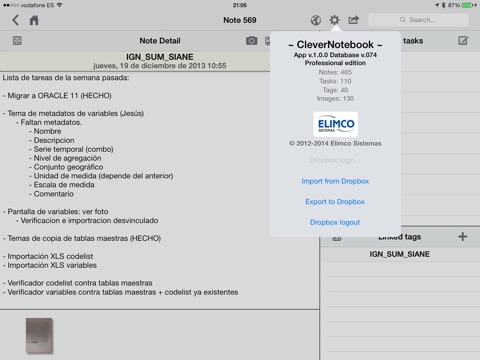Go to the home screen icon
Screen dimensions: 480x360
pyautogui.click(x=34, y=20)
